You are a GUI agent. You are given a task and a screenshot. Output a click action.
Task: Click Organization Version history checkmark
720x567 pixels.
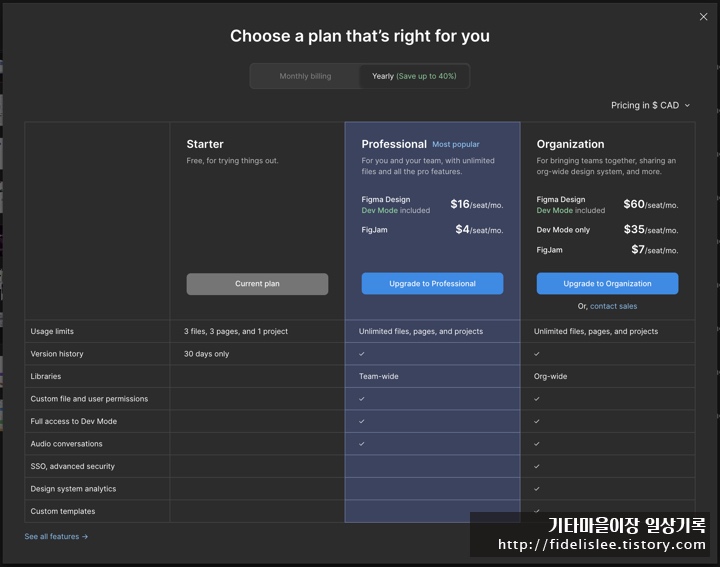pos(536,354)
